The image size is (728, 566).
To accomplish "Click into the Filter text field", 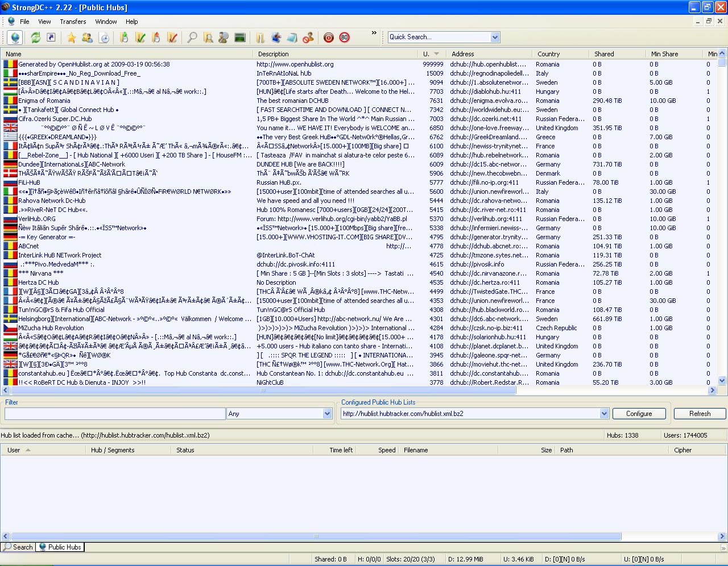I will click(115, 414).
